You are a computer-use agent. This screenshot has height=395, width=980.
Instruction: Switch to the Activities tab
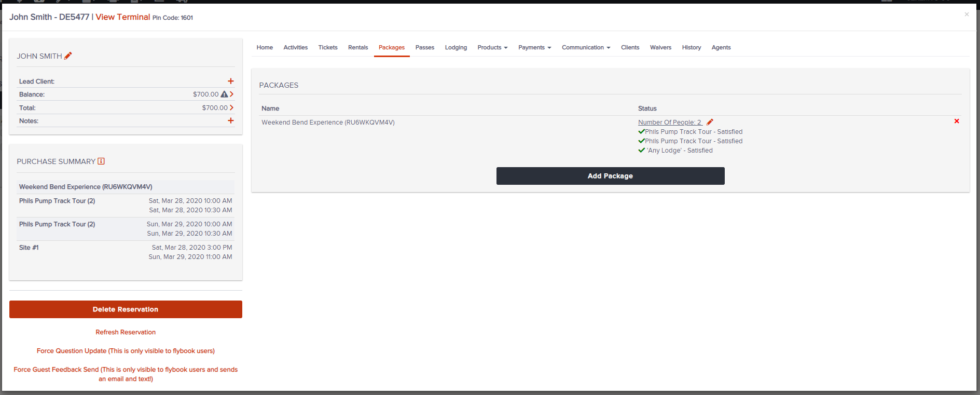point(296,47)
